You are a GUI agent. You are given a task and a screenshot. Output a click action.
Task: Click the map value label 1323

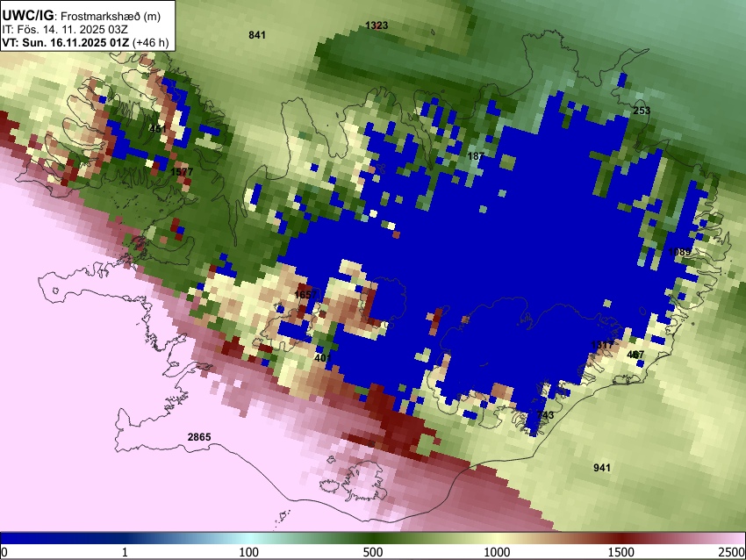(x=377, y=25)
